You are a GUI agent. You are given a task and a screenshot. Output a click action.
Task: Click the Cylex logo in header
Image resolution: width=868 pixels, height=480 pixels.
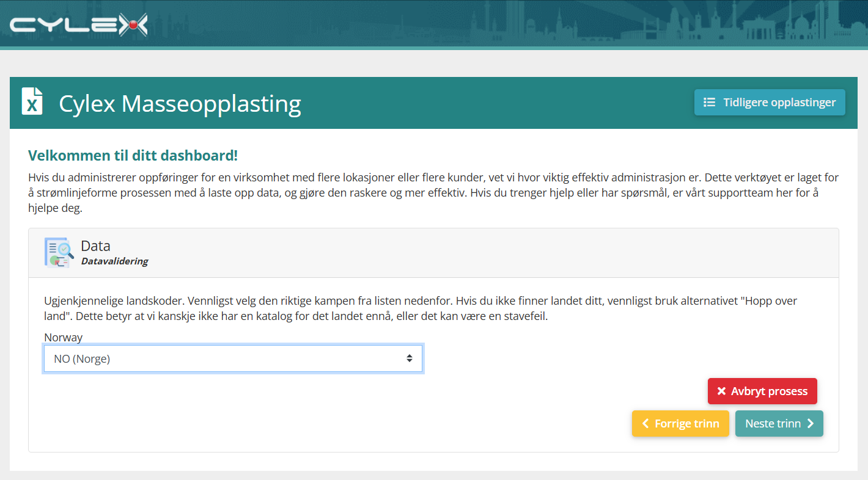click(78, 24)
